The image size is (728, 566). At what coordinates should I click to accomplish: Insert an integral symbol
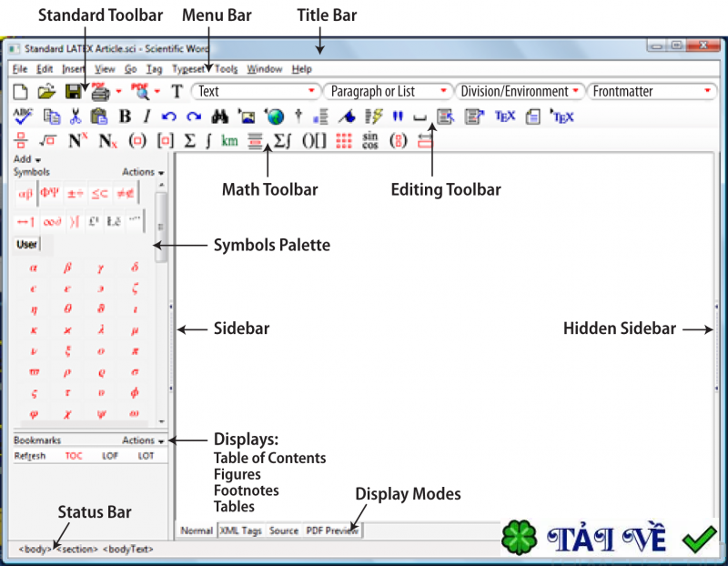coord(208,140)
